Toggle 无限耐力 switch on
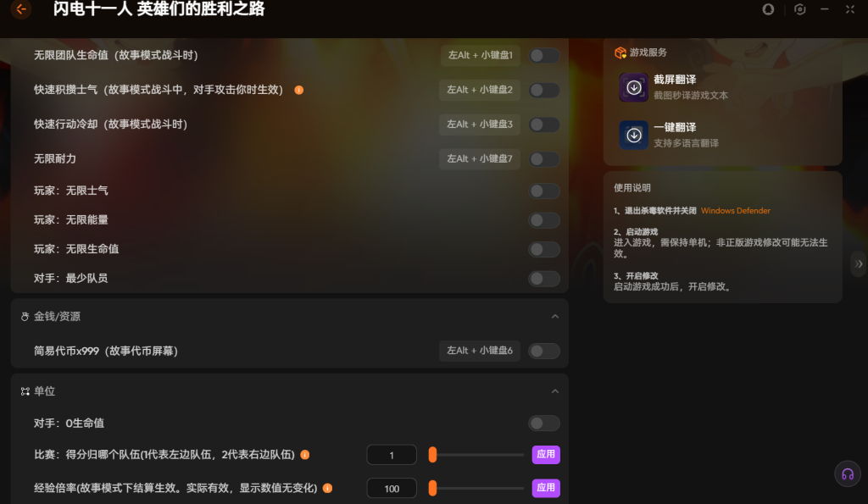This screenshot has height=504, width=868. coord(544,159)
